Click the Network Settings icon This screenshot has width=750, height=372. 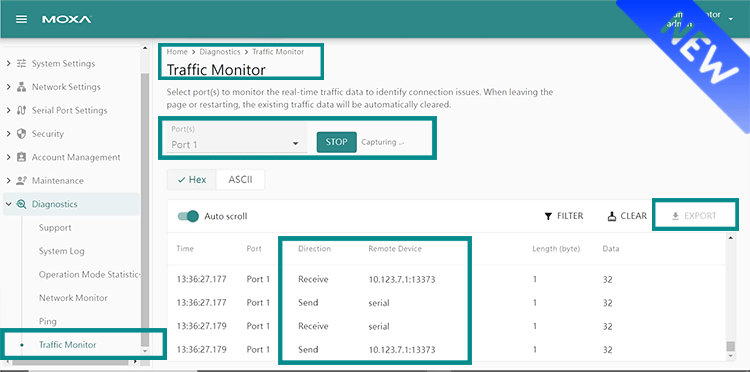point(22,87)
